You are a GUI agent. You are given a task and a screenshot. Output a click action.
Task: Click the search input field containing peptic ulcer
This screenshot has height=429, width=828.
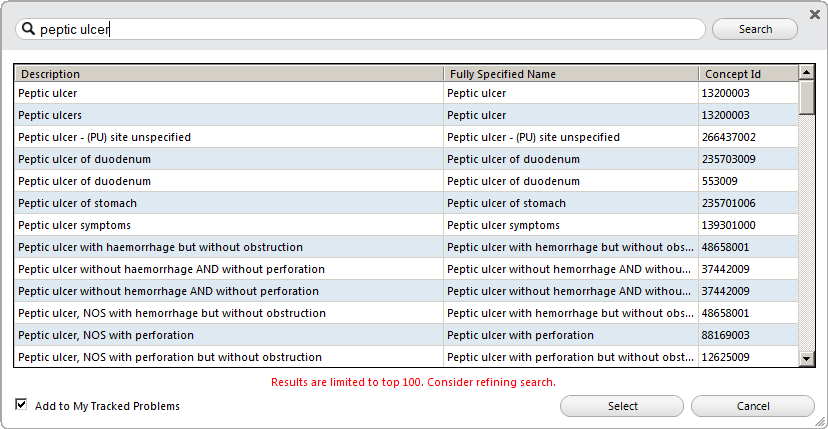pyautogui.click(x=360, y=29)
